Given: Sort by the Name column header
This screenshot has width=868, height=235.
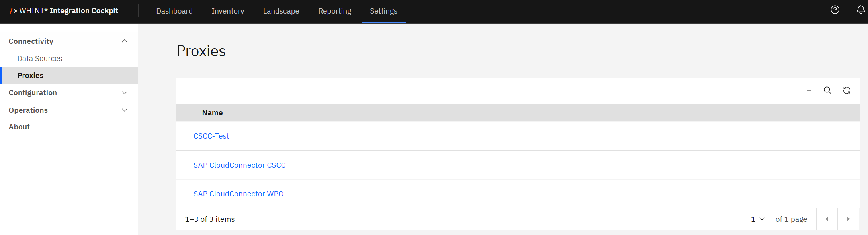Looking at the screenshot, I should [x=212, y=113].
